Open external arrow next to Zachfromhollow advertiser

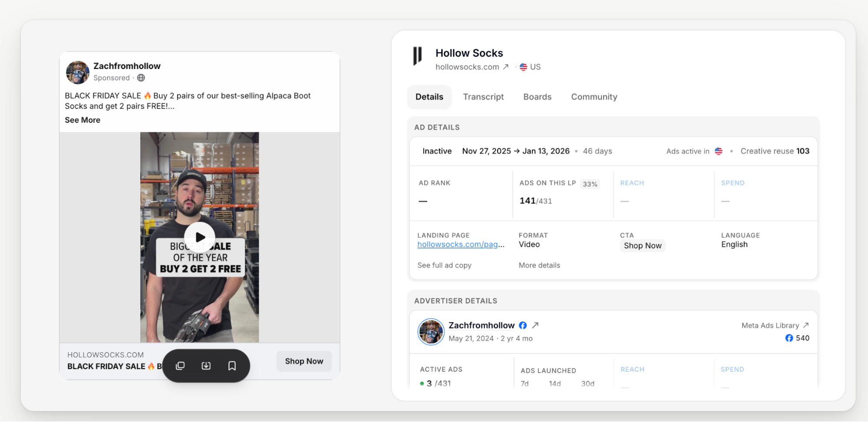[535, 325]
